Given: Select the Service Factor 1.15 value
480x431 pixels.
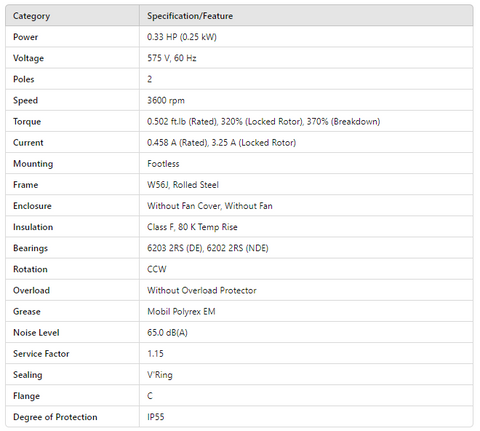Looking at the screenshot, I should point(155,354).
